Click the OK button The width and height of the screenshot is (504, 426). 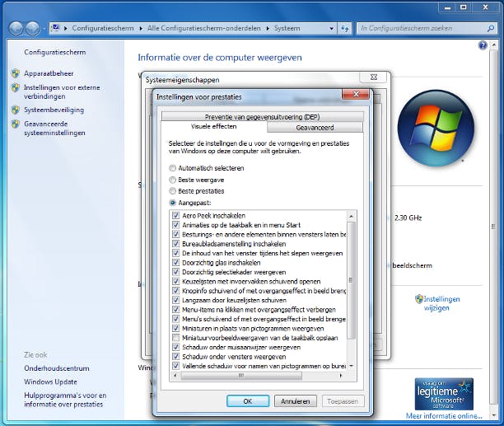tap(248, 401)
